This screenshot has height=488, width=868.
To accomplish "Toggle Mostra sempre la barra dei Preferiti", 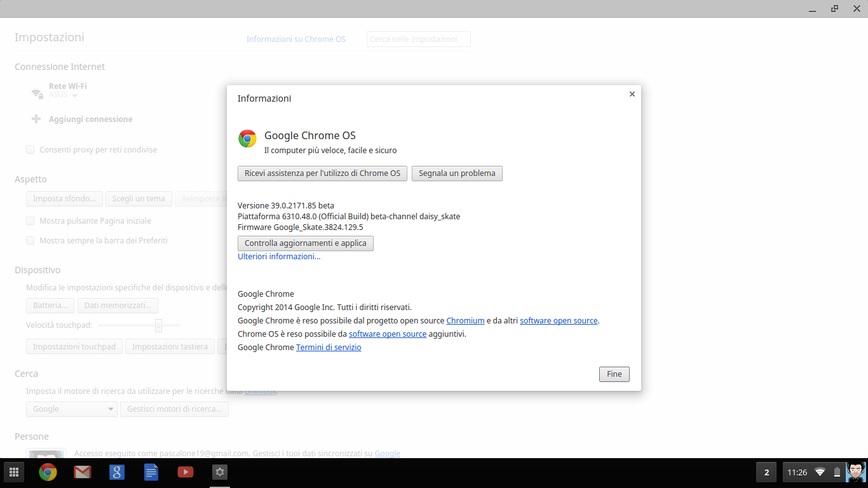I will click(30, 241).
